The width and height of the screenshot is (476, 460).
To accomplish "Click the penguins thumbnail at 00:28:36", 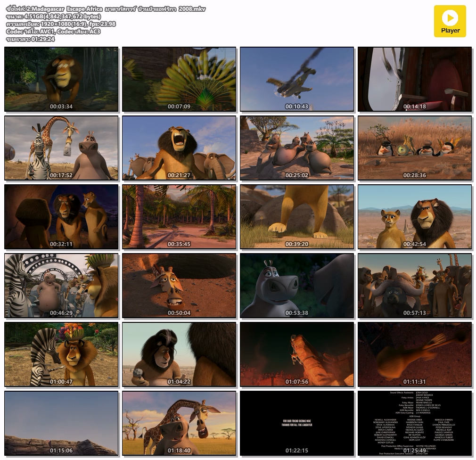I will [415, 148].
